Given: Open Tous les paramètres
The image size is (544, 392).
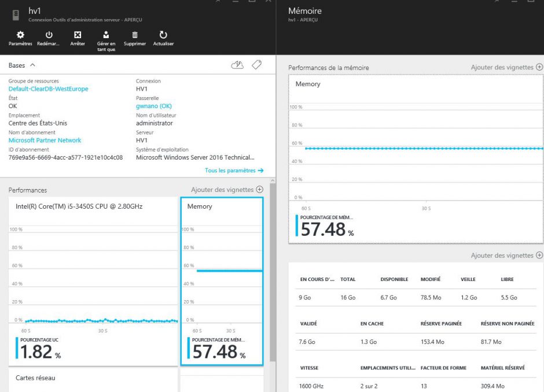Looking at the screenshot, I should pyautogui.click(x=234, y=171).
